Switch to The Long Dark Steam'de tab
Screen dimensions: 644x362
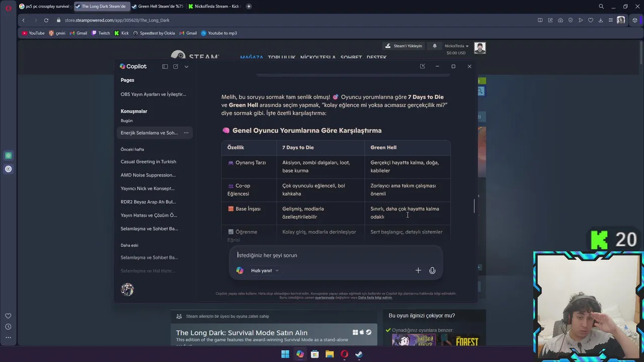[x=101, y=7]
